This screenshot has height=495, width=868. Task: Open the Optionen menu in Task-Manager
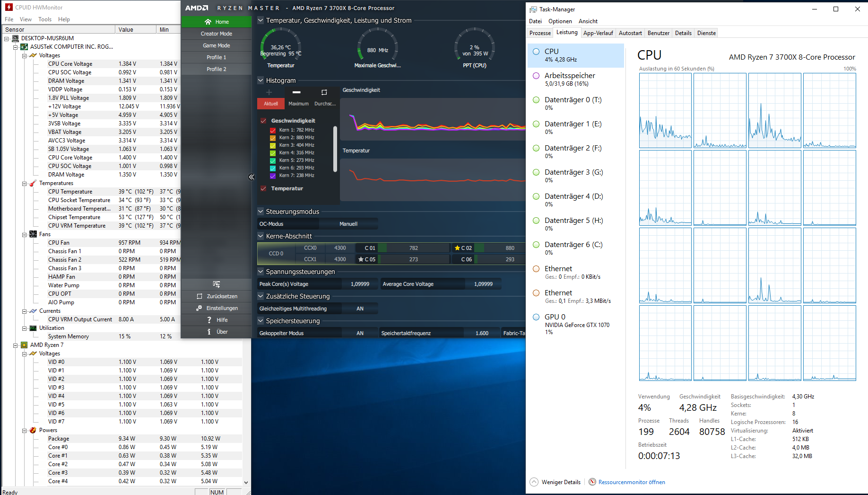click(x=560, y=21)
